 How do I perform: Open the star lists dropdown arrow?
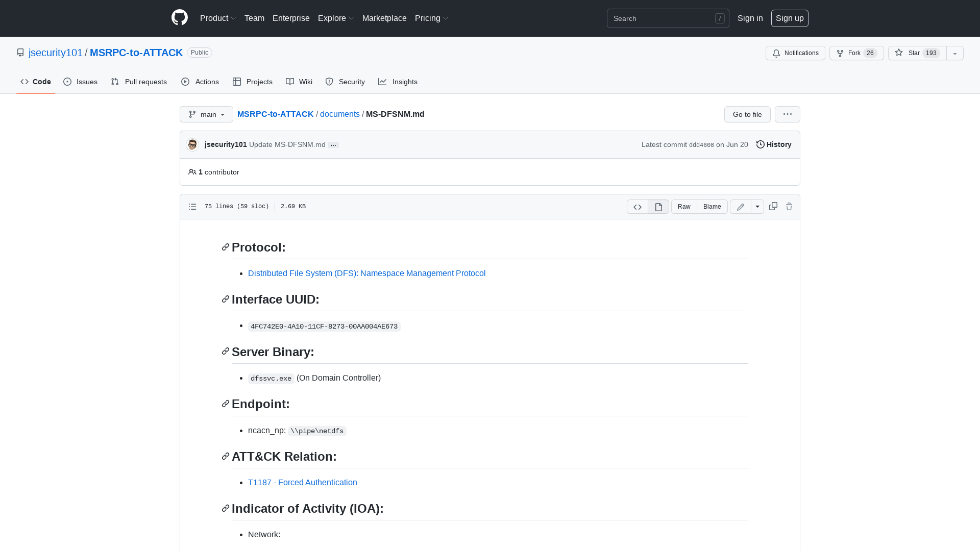coord(954,53)
